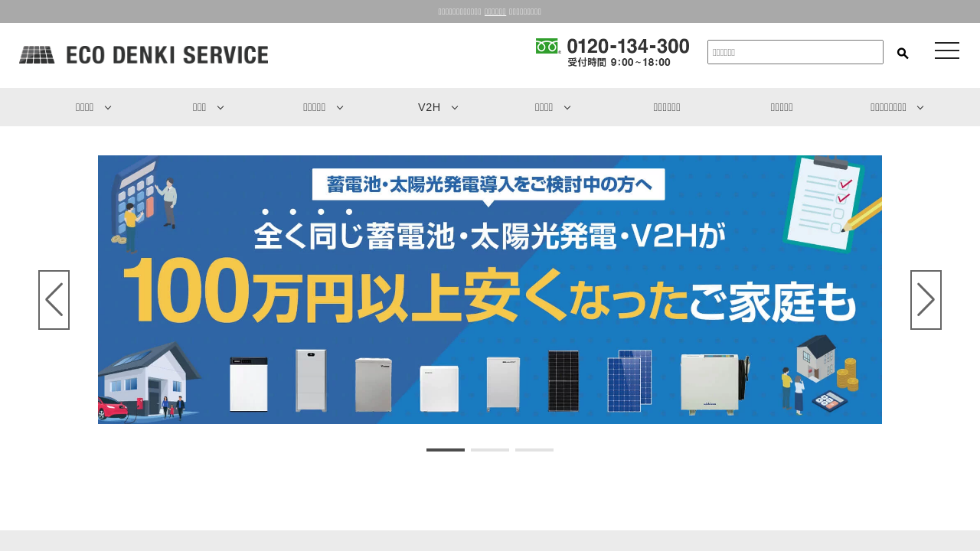This screenshot has height=551, width=980.
Task: Switch to the second carousel indicator
Action: tap(490, 450)
